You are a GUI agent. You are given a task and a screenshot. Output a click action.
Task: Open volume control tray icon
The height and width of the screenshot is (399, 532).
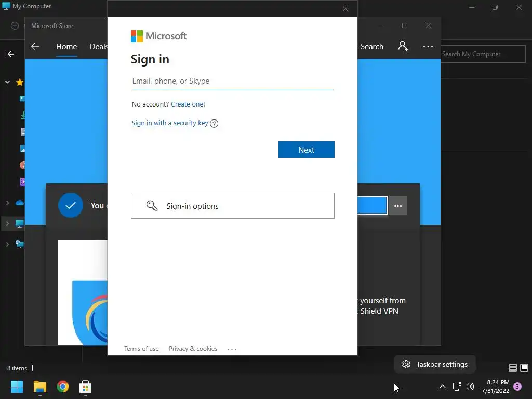[470, 387]
